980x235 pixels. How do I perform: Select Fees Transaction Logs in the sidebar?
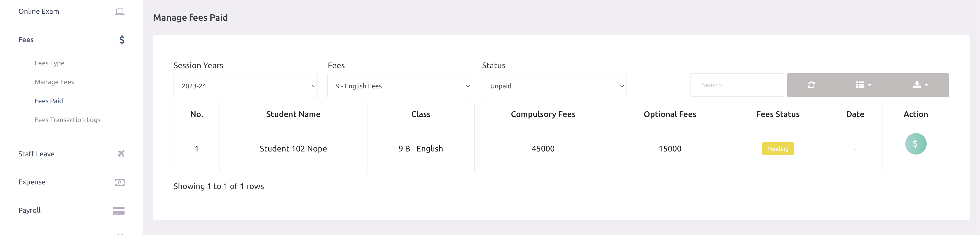(x=67, y=120)
